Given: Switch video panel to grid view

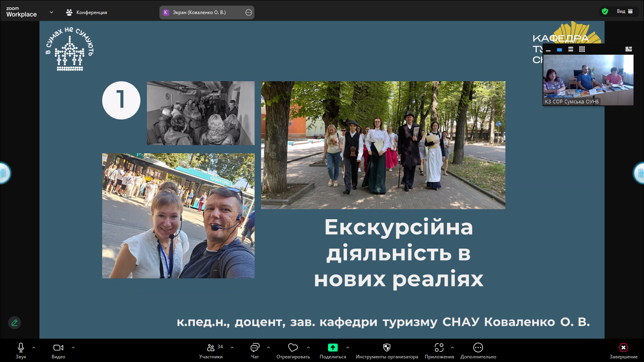Looking at the screenshot, I should [x=582, y=49].
